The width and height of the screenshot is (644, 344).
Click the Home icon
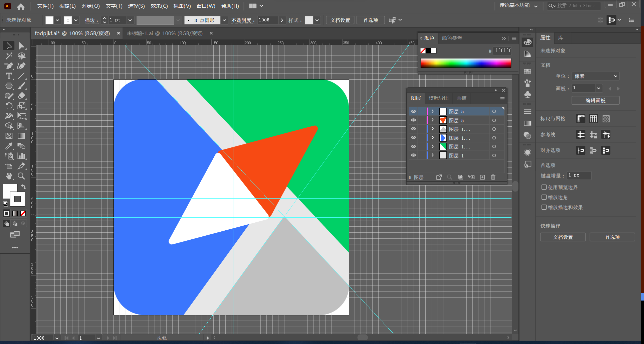[x=21, y=6]
